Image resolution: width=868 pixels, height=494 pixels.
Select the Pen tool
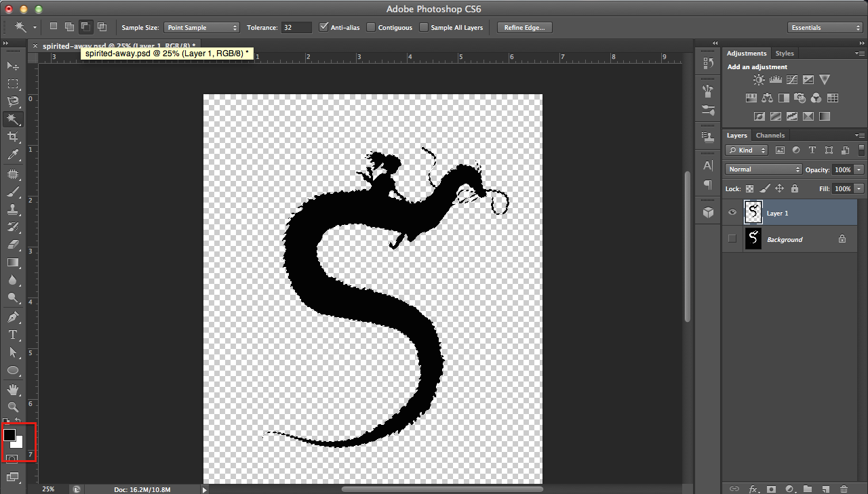(x=13, y=318)
